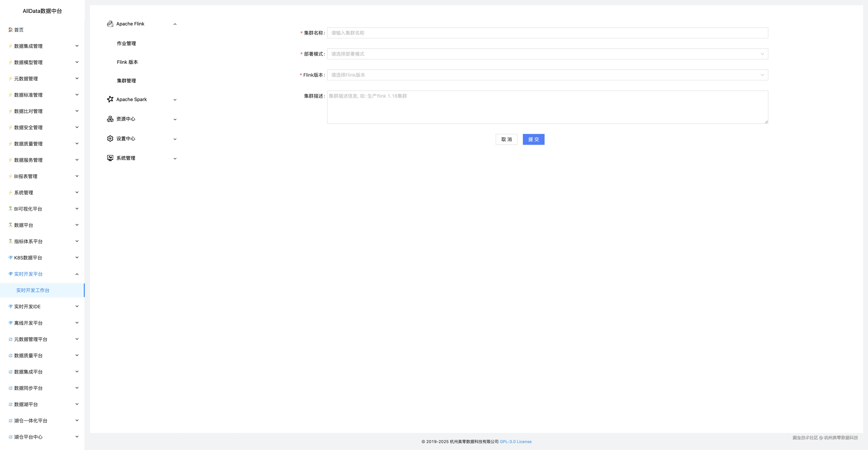Collapse the Apache Flink submenu

[x=175, y=24]
